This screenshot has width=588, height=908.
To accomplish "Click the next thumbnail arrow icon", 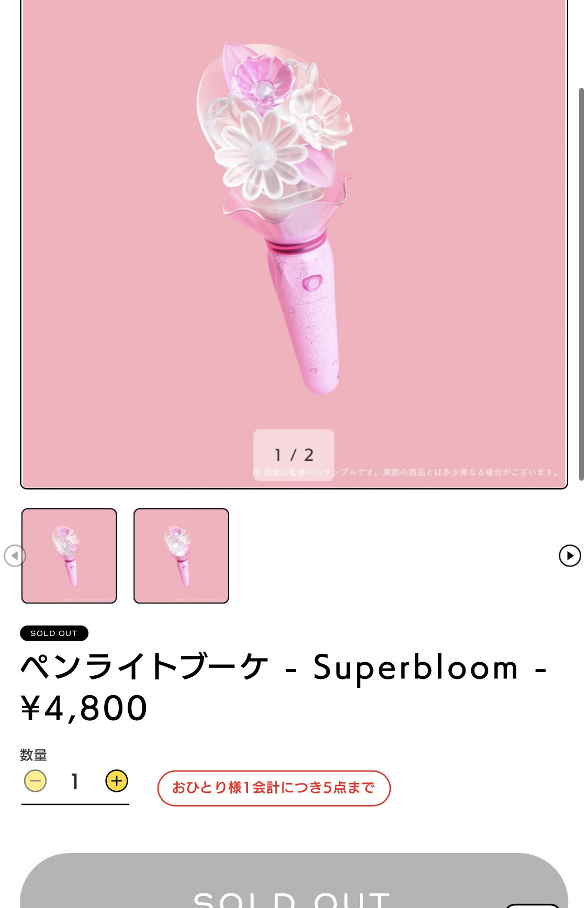I will pos(570,555).
